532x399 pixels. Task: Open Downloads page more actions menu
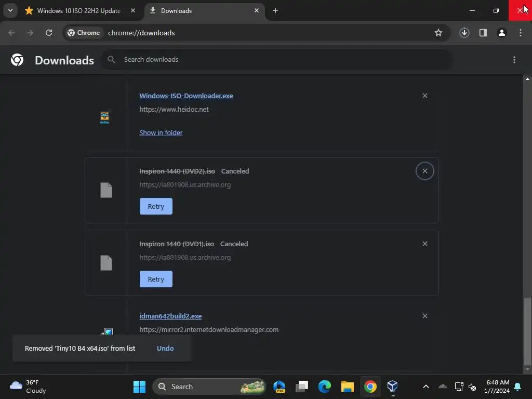(514, 60)
